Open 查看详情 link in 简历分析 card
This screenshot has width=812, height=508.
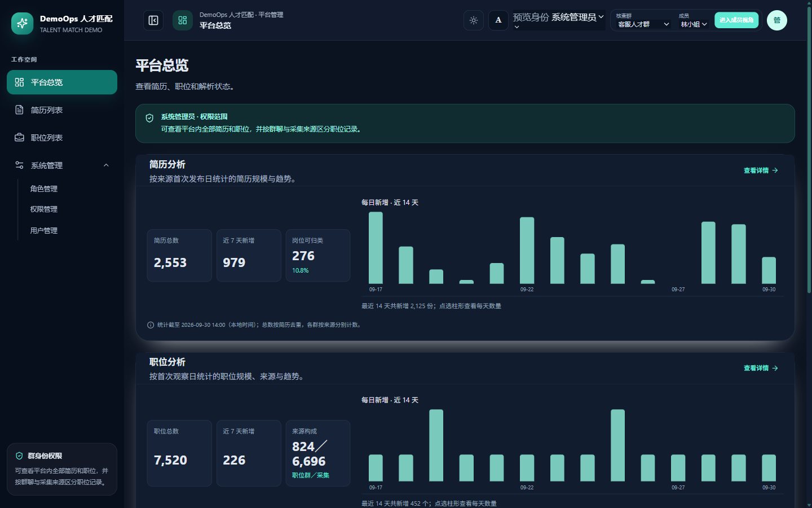pos(761,170)
